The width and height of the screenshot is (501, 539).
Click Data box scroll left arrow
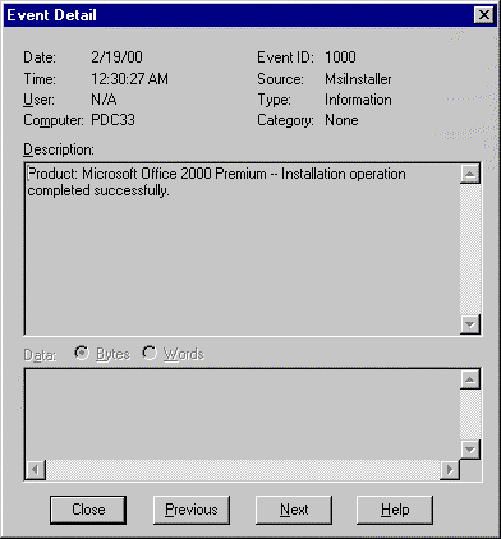coord(36,469)
